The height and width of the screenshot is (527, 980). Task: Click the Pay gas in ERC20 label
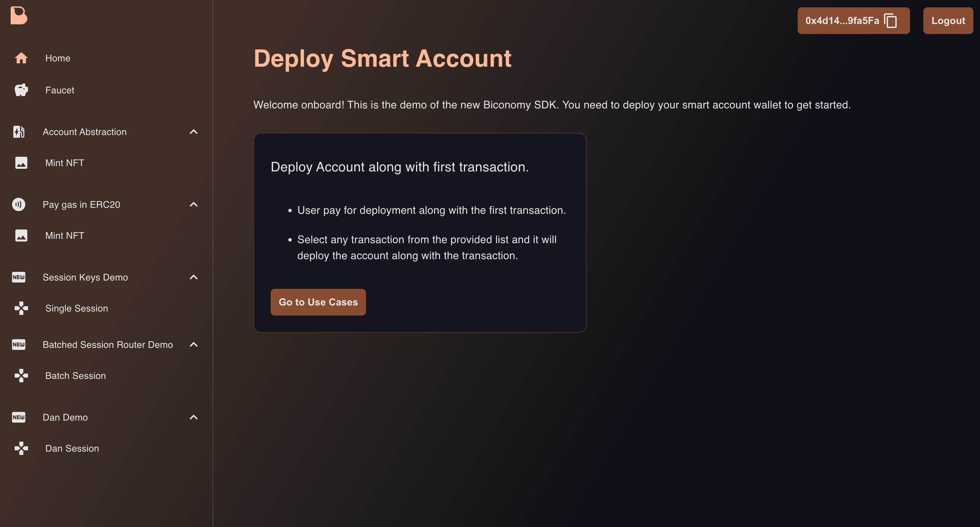[x=81, y=204]
